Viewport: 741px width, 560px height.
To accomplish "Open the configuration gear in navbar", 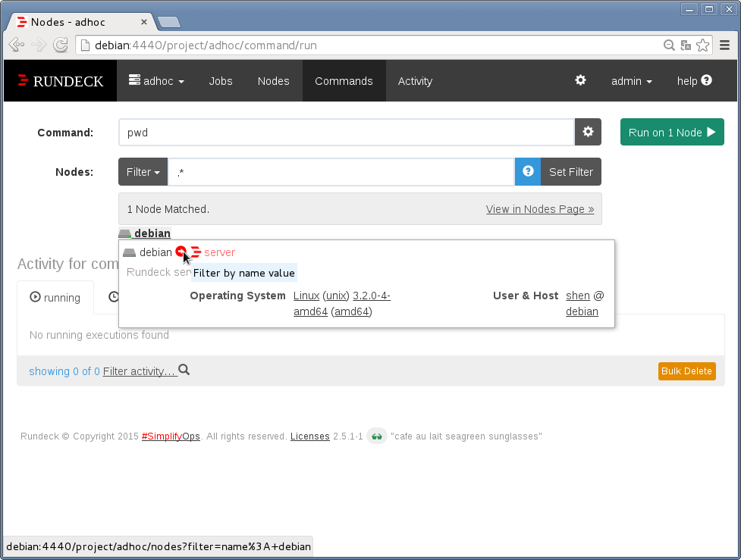I will tap(580, 80).
